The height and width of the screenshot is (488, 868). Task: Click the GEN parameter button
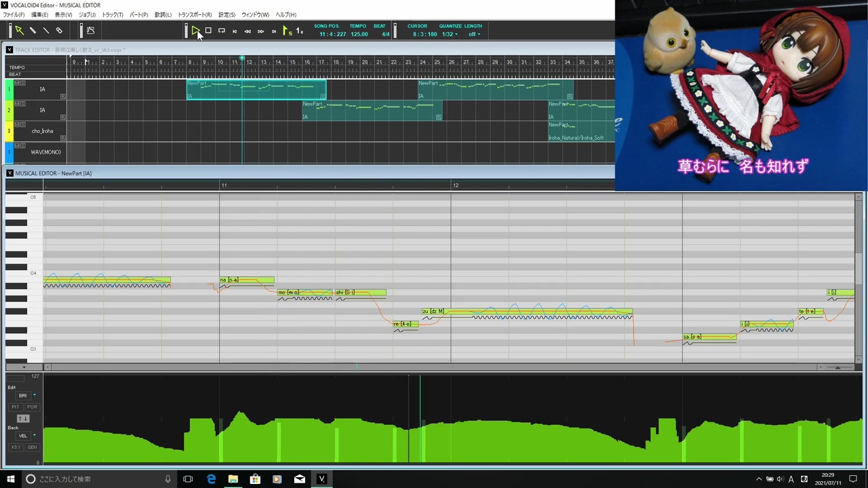coord(32,447)
